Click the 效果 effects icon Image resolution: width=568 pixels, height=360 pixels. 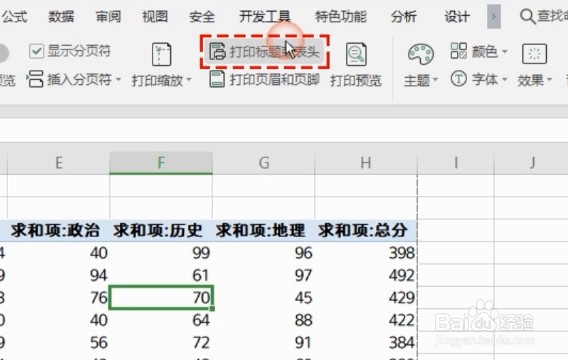tap(534, 54)
